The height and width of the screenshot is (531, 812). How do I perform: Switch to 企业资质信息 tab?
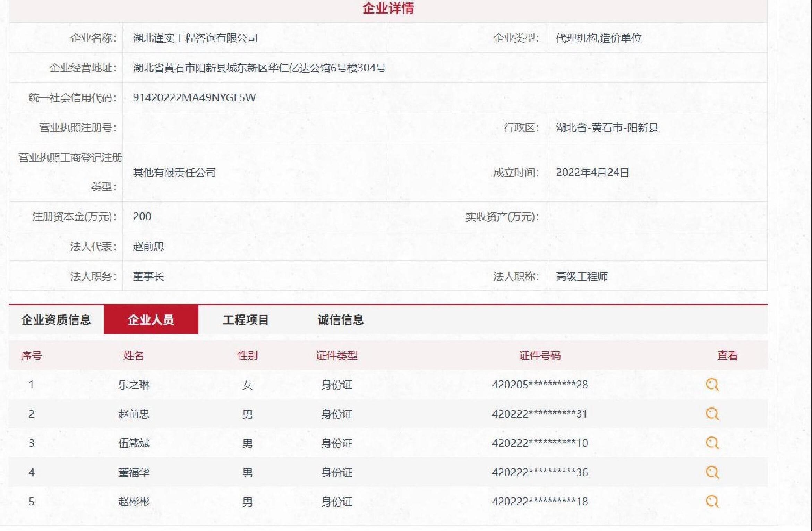tap(56, 319)
